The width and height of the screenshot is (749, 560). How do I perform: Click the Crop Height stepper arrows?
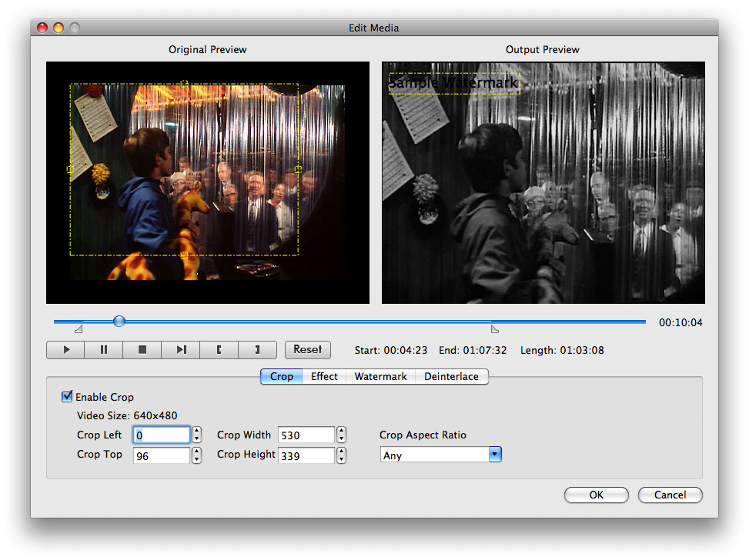[x=341, y=455]
